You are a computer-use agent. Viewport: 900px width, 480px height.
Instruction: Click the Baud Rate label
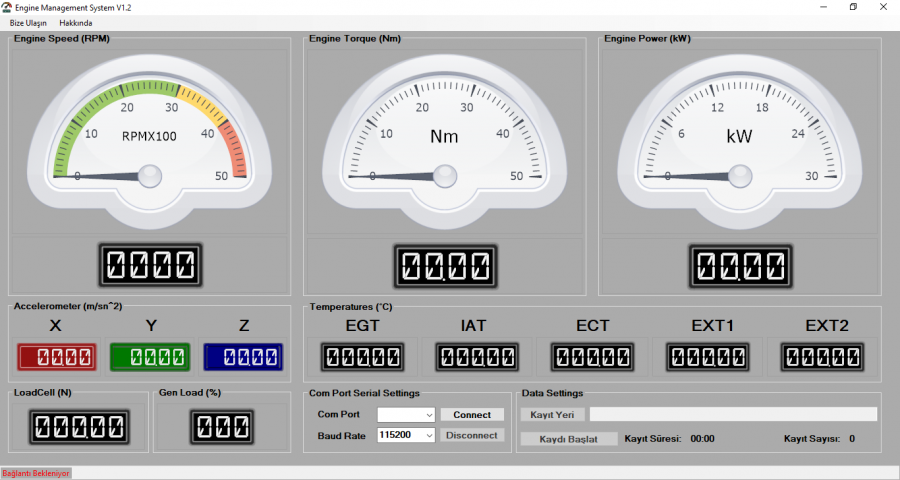[342, 436]
